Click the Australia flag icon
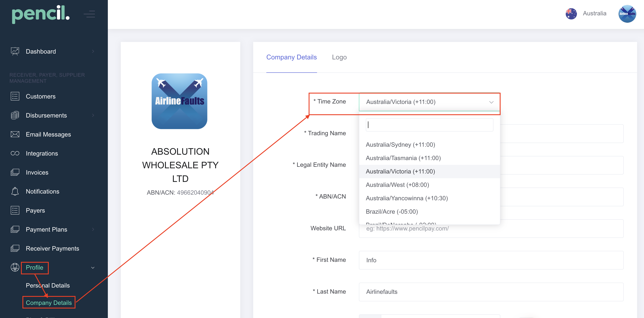 click(571, 14)
